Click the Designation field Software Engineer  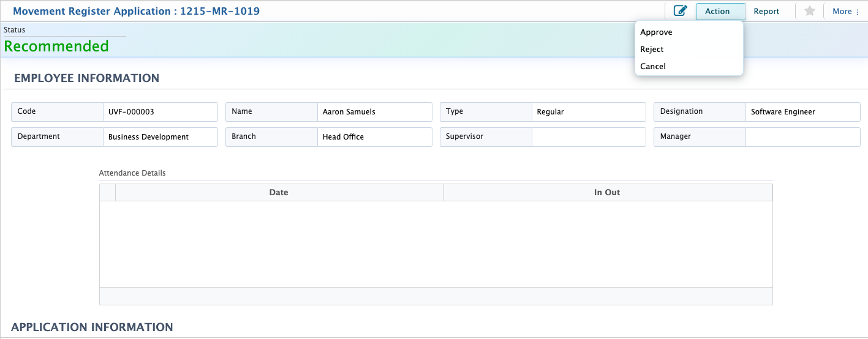coord(803,112)
